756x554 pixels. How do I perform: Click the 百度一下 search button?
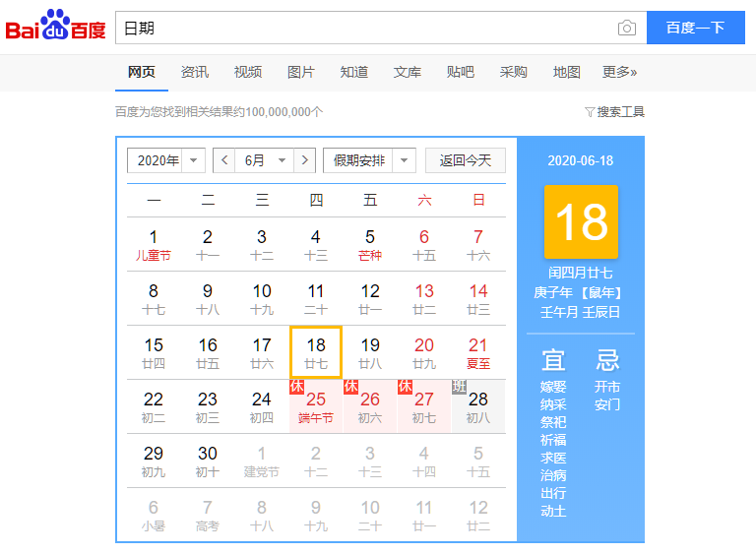click(696, 28)
